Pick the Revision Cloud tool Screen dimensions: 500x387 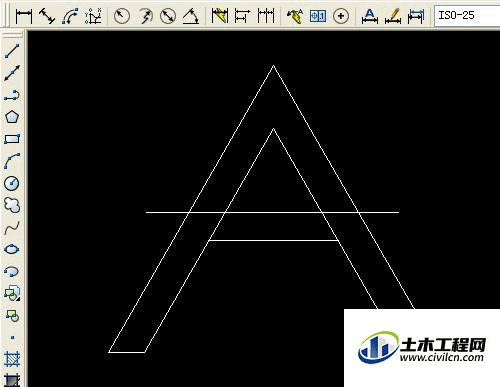pos(12,205)
